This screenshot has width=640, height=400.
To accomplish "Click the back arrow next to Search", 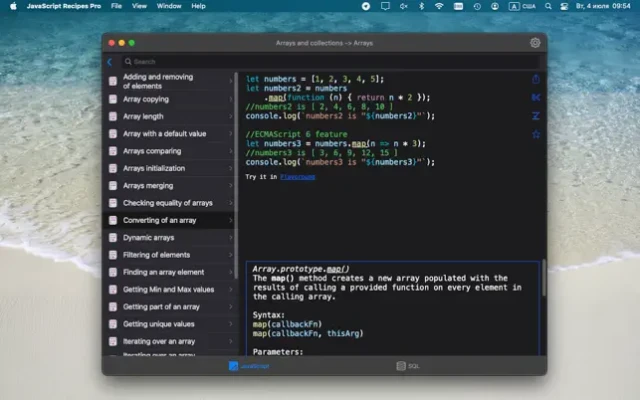I will (x=109, y=62).
